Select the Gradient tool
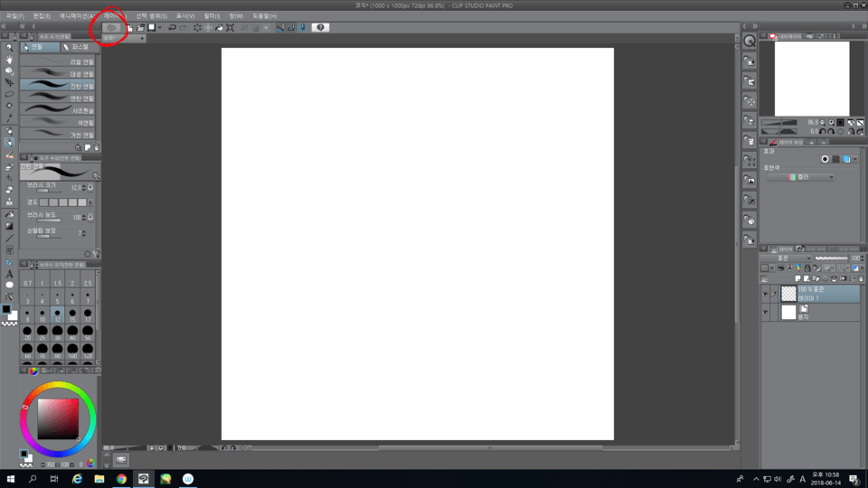868x488 pixels. (x=9, y=226)
